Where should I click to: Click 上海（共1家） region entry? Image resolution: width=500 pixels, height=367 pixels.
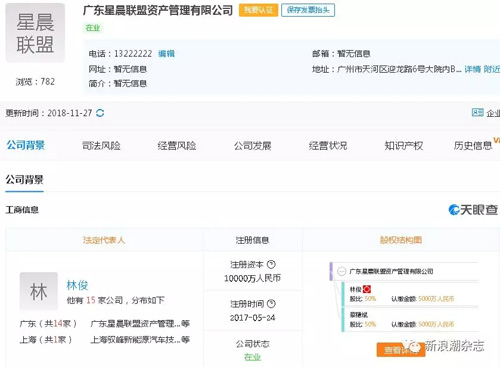click(46, 340)
